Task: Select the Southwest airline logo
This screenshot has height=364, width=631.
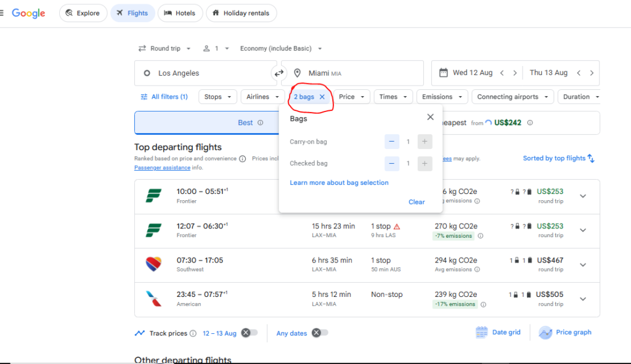Action: (x=153, y=264)
